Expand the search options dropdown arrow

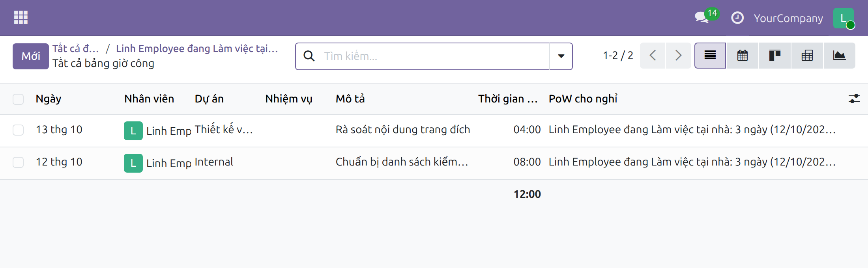tap(561, 56)
